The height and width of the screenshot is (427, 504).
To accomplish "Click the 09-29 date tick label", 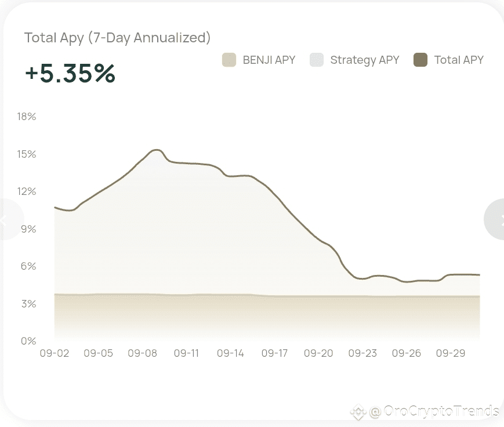I will click(451, 353).
